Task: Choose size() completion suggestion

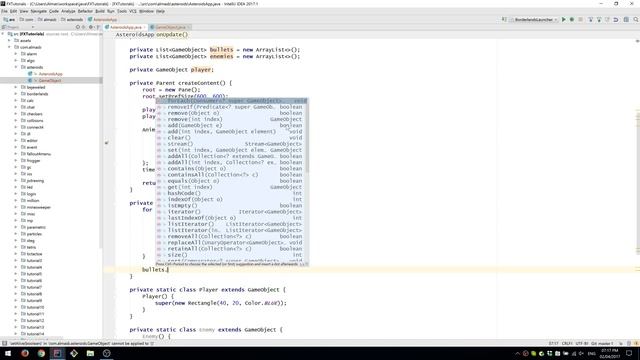Action: coord(231,255)
